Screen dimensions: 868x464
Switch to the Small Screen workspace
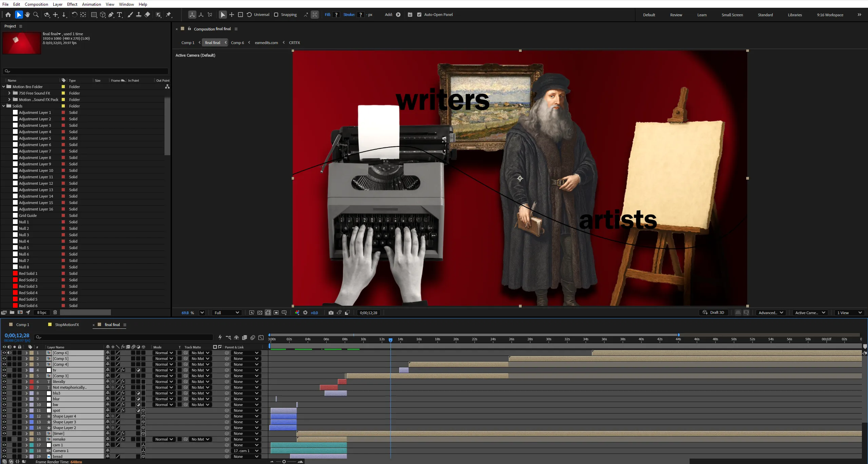[x=732, y=15]
